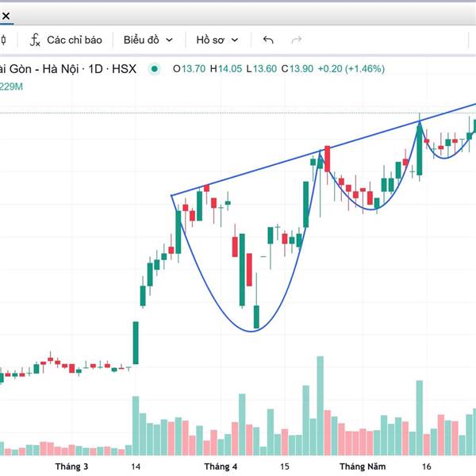476x476 pixels.
Task: Click the undo arrow icon
Action: [268, 40]
